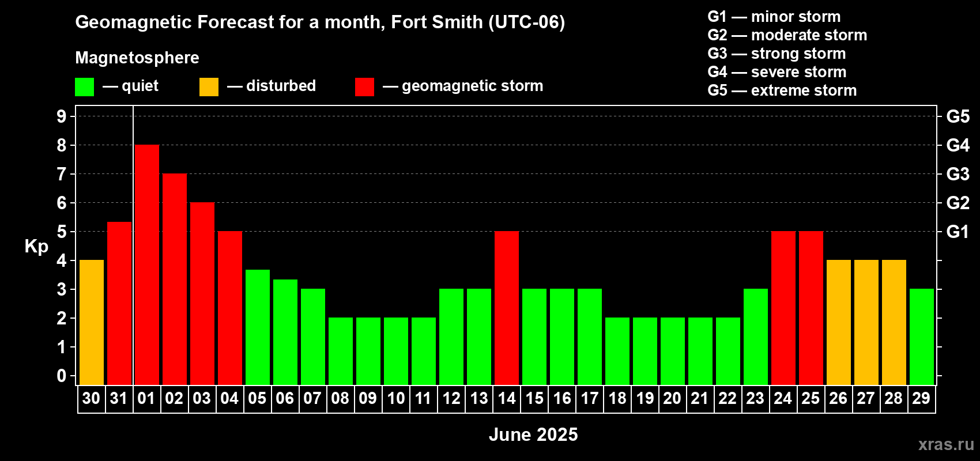Click the 'disturbed' legend label

click(x=281, y=86)
